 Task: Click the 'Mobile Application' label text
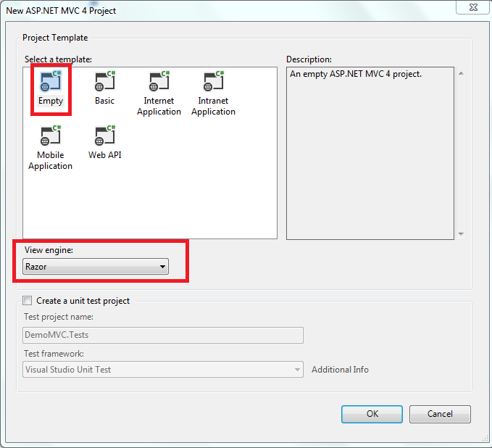pyautogui.click(x=50, y=160)
